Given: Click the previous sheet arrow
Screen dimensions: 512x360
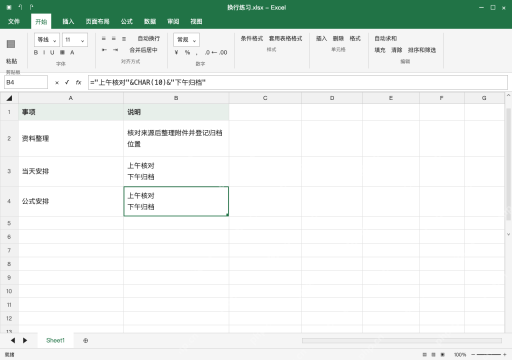Looking at the screenshot, I should click(x=13, y=340).
